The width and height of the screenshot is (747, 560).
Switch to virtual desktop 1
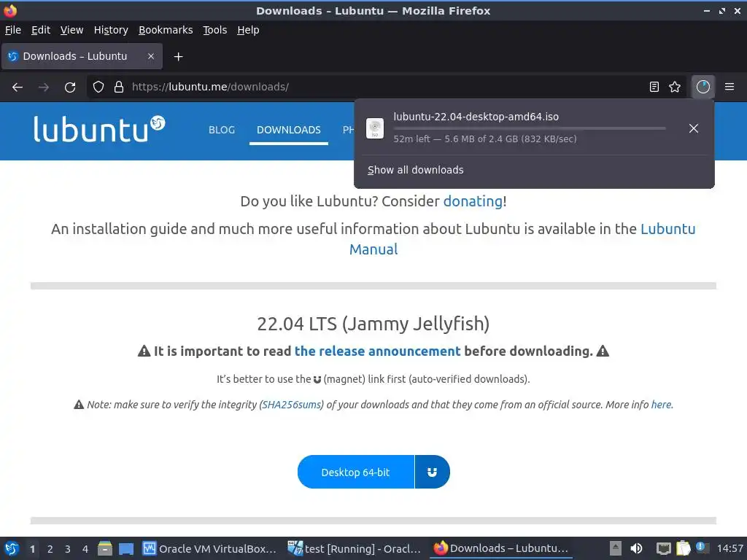coord(32,548)
